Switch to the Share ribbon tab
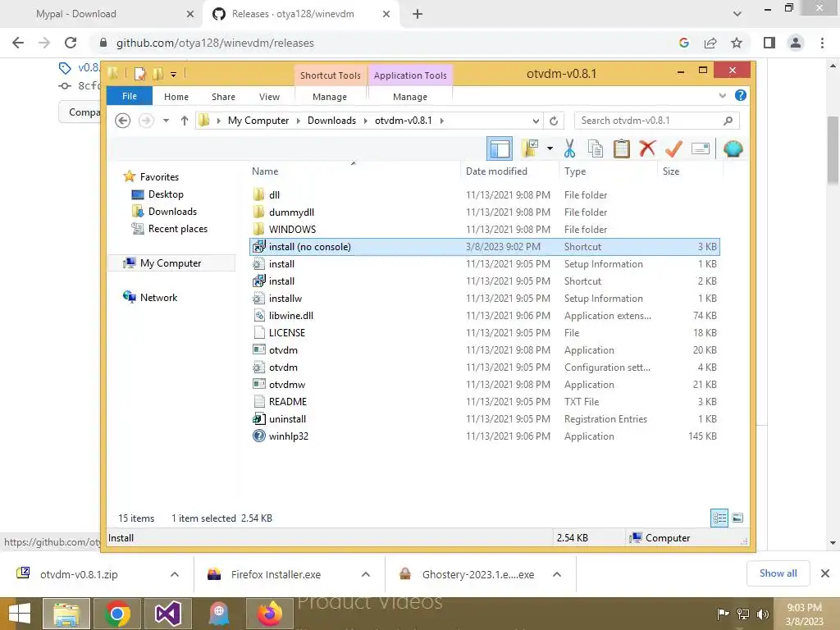The image size is (840, 630). (x=223, y=97)
